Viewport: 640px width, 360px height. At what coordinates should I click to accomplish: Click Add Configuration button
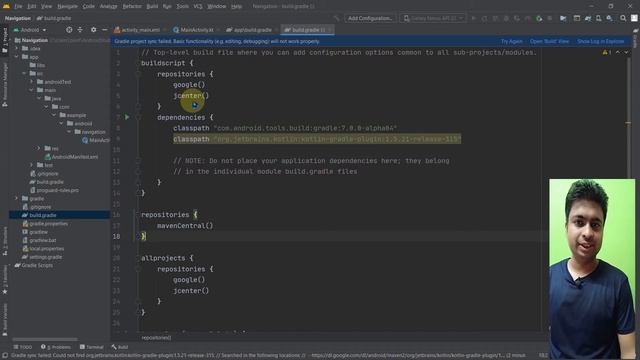[370, 18]
